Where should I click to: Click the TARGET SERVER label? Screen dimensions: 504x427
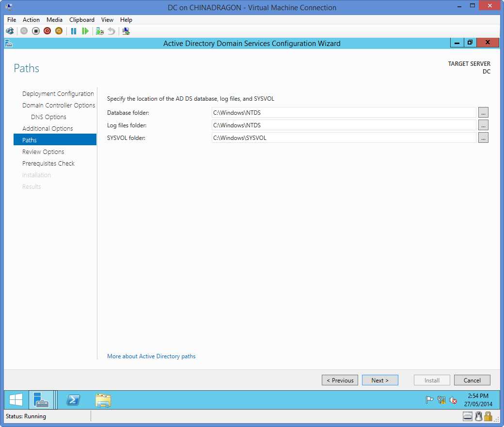469,63
